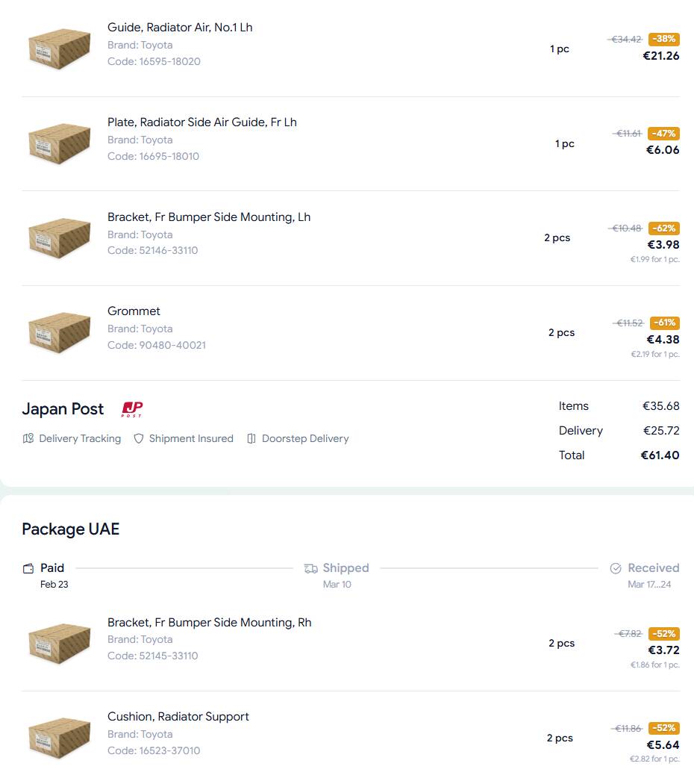The width and height of the screenshot is (694, 784).
Task: Open Bracket, Fr Bumper Side Mounting, Lh
Action: (x=208, y=217)
